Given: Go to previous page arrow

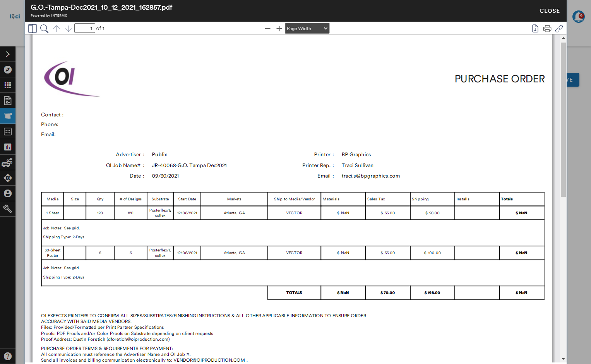Looking at the screenshot, I should tap(57, 29).
